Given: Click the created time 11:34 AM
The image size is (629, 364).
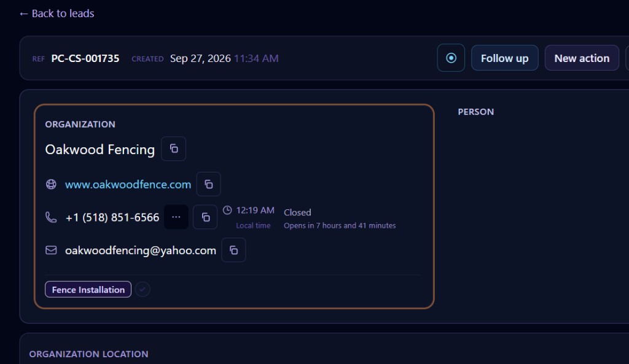Looking at the screenshot, I should [x=256, y=58].
